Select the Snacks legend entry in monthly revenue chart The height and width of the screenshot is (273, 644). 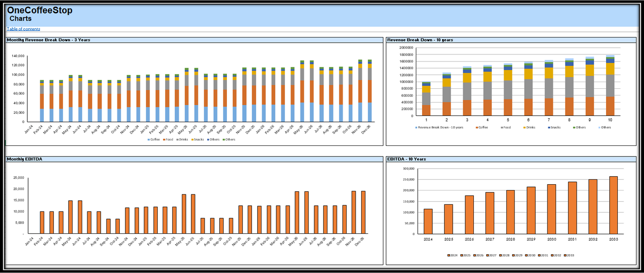[x=198, y=140]
